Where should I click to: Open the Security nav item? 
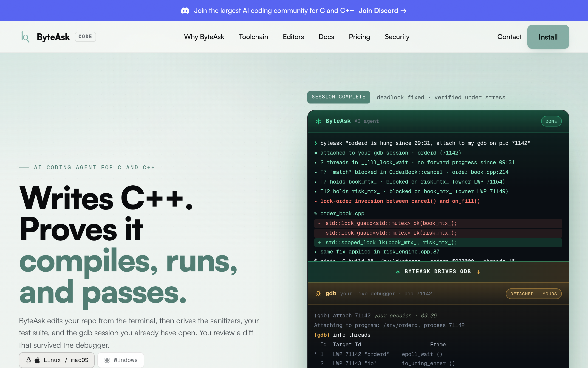click(397, 37)
